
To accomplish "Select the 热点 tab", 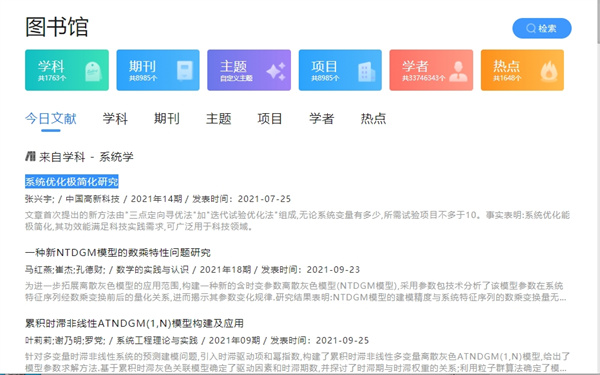I will tap(373, 118).
